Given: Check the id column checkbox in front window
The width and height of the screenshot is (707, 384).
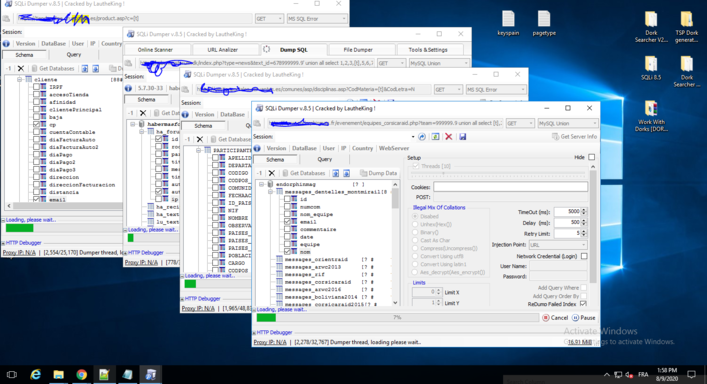Looking at the screenshot, I should (x=287, y=199).
